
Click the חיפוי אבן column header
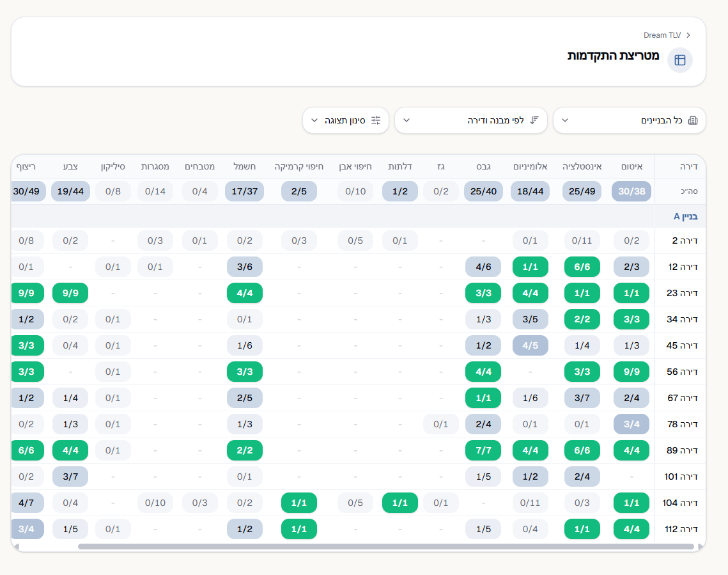(355, 167)
